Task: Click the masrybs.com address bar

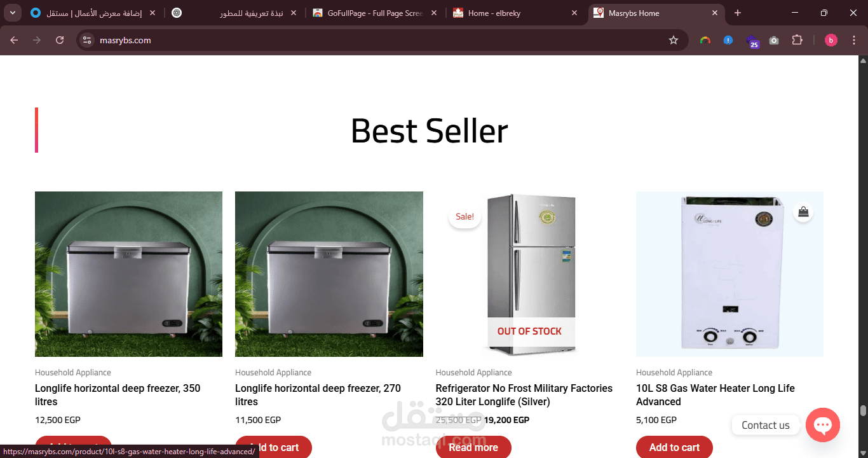Action: [381, 40]
